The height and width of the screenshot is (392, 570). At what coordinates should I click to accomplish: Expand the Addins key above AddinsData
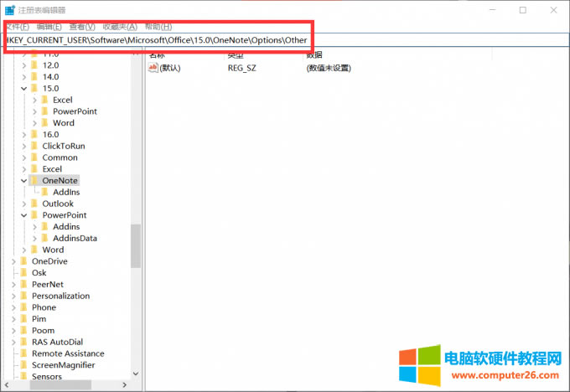[x=34, y=227]
